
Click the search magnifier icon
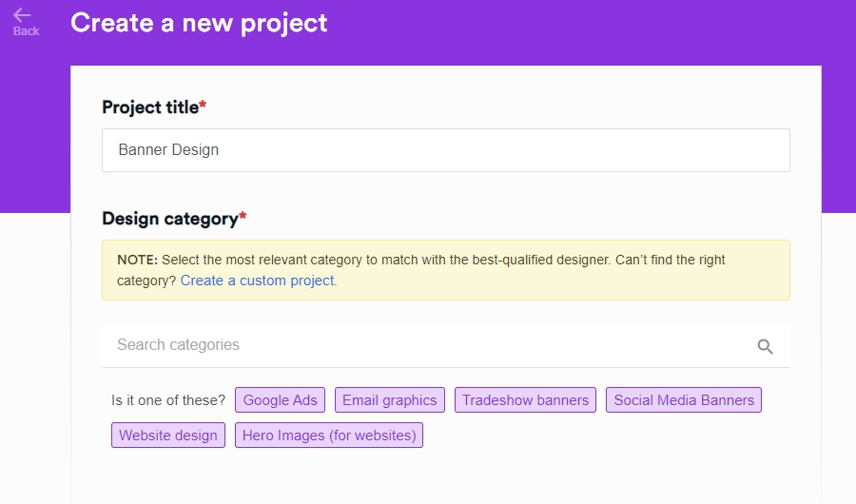[x=765, y=346]
